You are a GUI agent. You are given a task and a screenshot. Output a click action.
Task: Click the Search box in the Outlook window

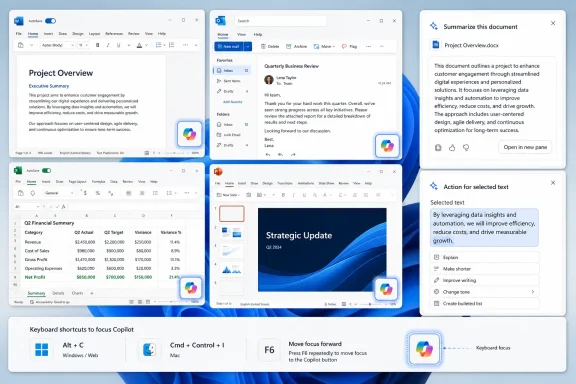280,21
